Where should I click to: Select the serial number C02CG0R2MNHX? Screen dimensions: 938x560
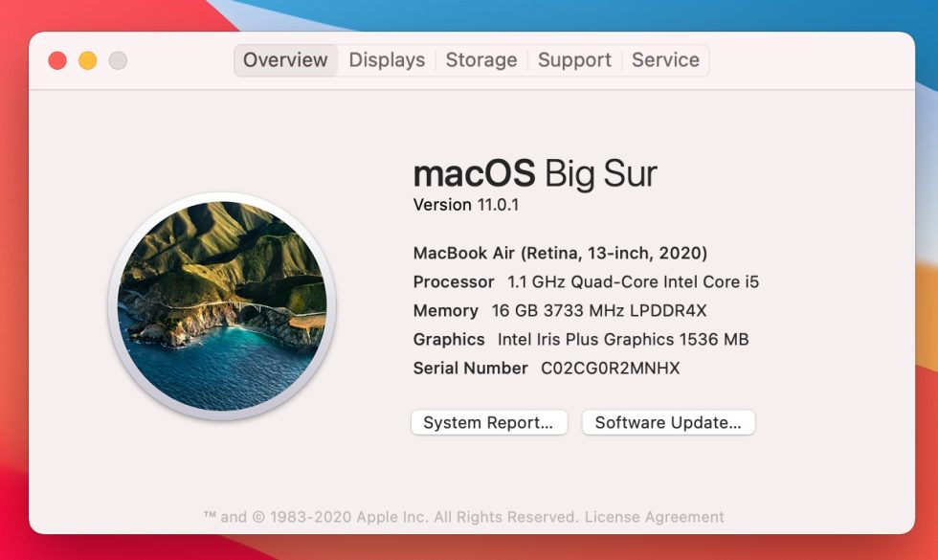pos(546,368)
